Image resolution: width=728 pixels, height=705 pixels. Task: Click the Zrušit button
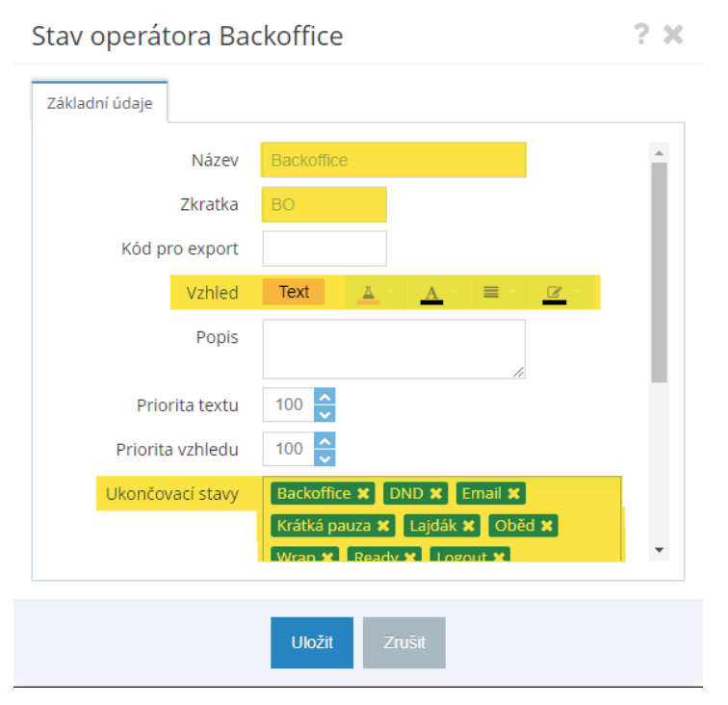[404, 642]
